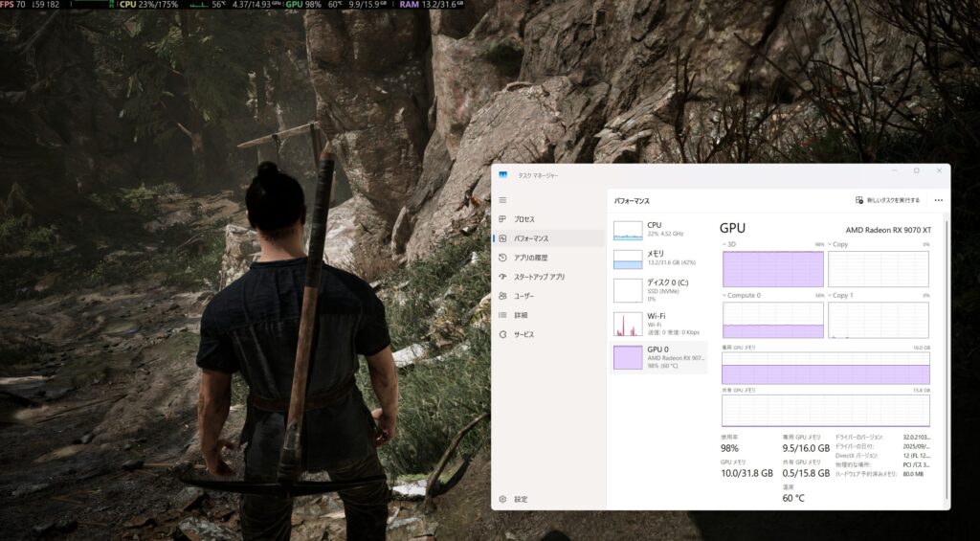Open 設定 gear at sidebar bottom

click(502, 499)
